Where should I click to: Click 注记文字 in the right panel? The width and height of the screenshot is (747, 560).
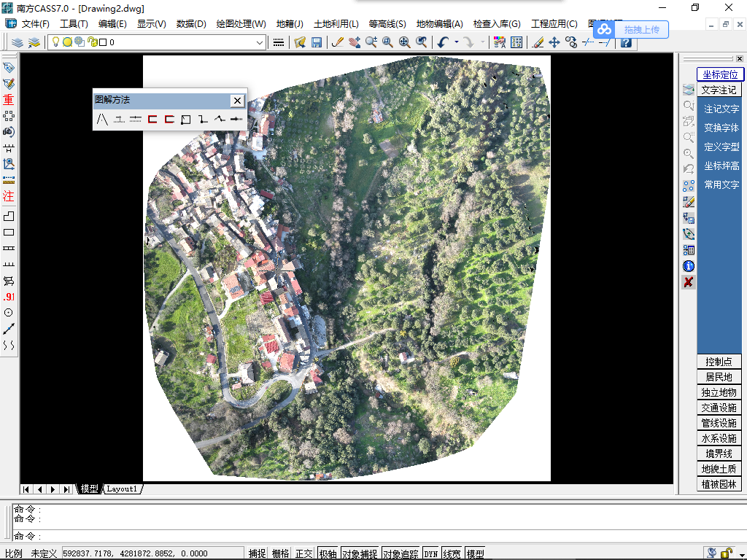tap(721, 109)
